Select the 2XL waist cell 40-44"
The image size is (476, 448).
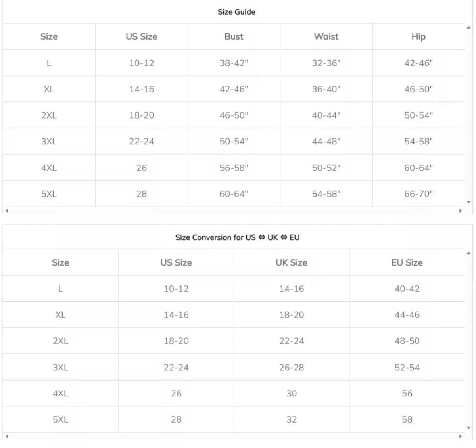pos(326,115)
